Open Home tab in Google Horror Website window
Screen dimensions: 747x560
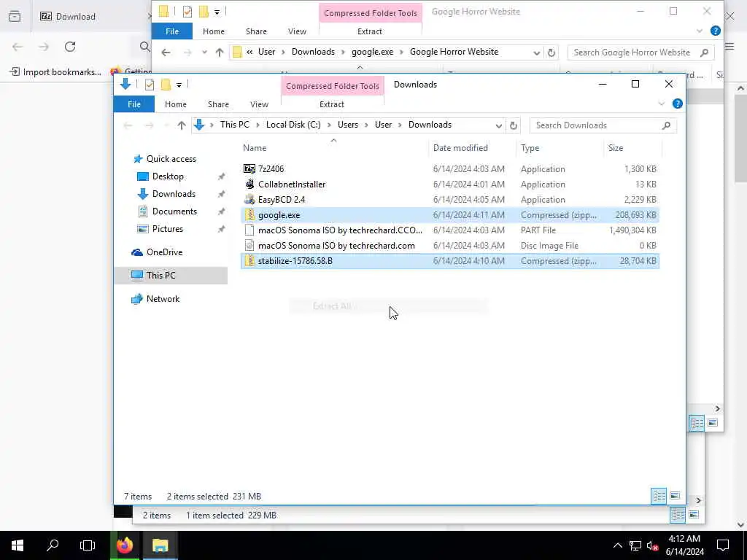214,31
